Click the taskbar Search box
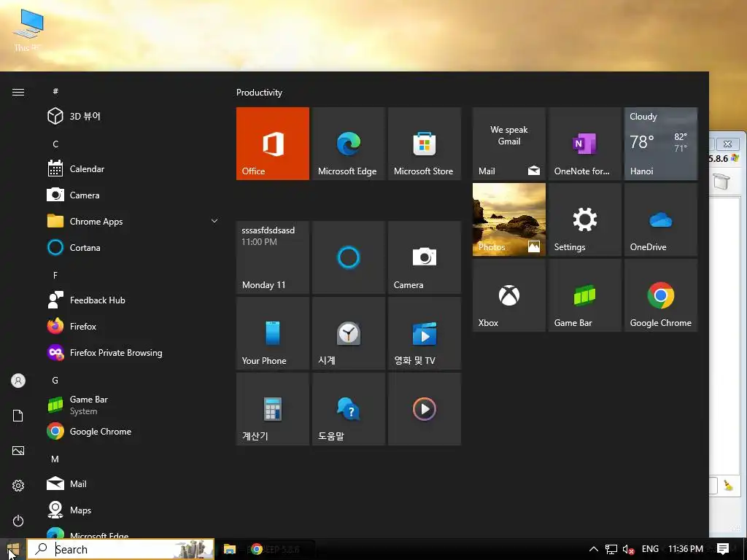 (x=120, y=549)
